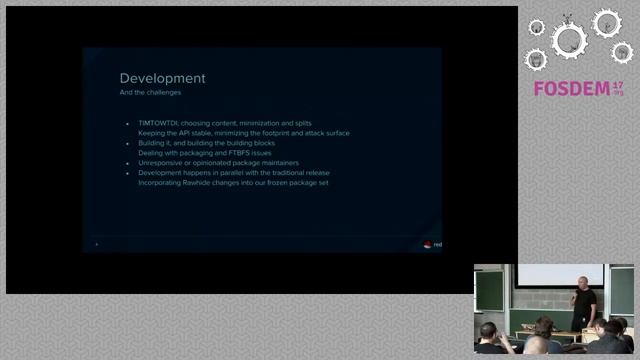Image resolution: width=640 pixels, height=360 pixels.
Task: Click the FOSDEM 17 logo text
Action: click(578, 89)
